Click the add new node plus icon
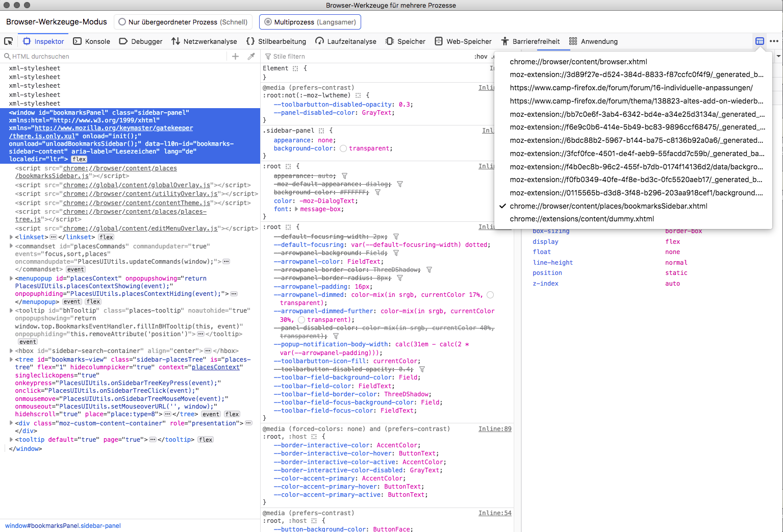 pos(235,57)
